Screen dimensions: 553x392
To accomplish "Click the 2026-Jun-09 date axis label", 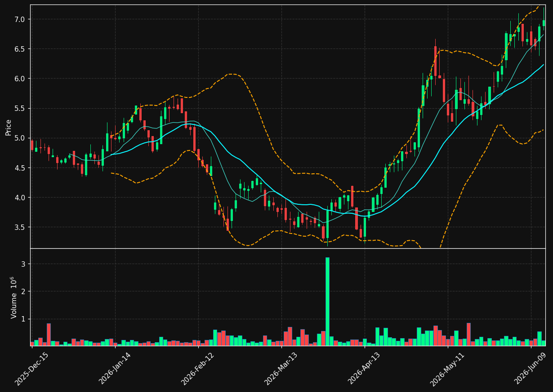I will coord(531,369).
